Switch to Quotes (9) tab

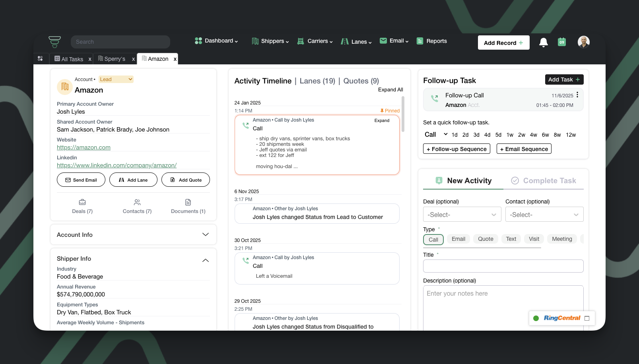pos(361,81)
